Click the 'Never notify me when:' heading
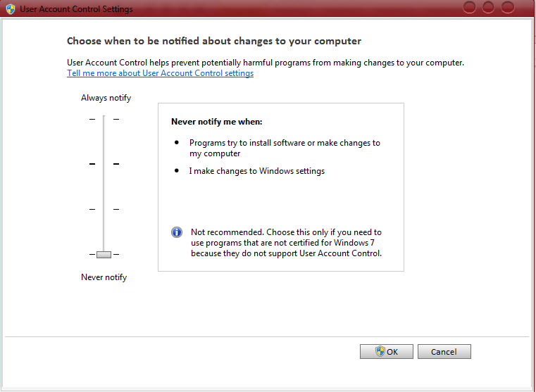Image resolution: width=536 pixels, height=392 pixels. point(217,122)
